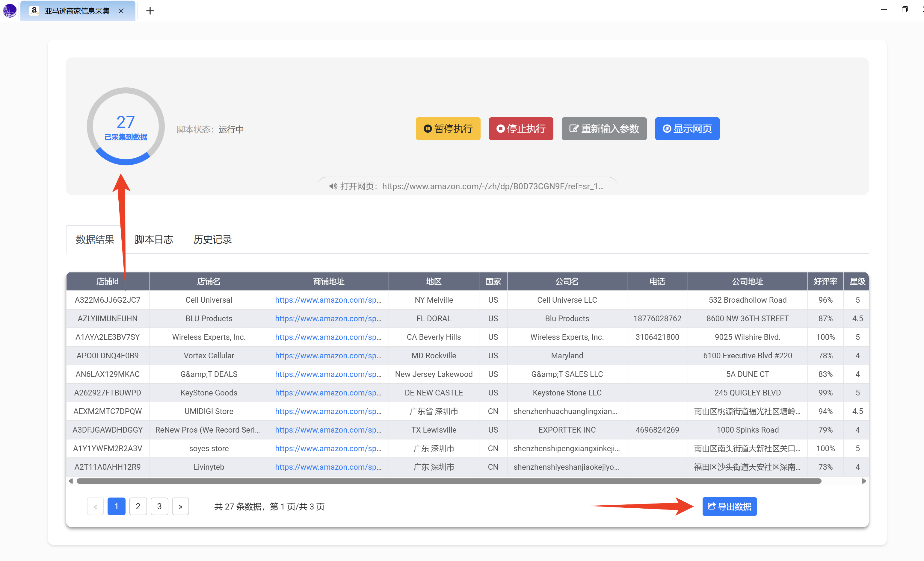Click 电话 column header
This screenshot has height=561, width=924.
pos(657,281)
